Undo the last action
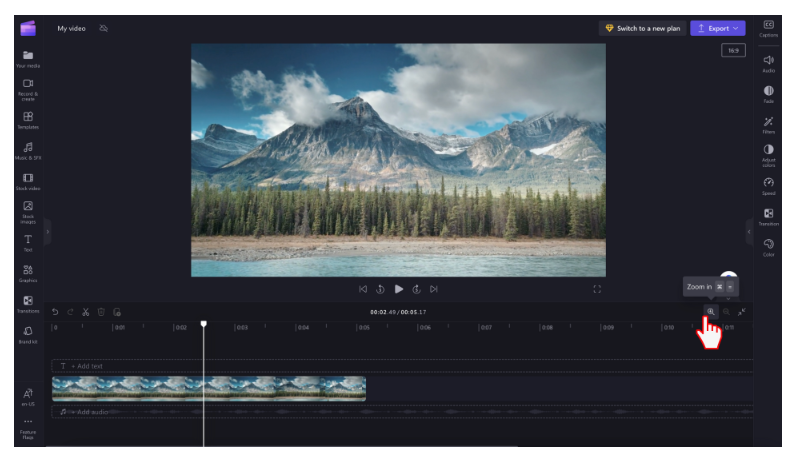 coord(55,312)
